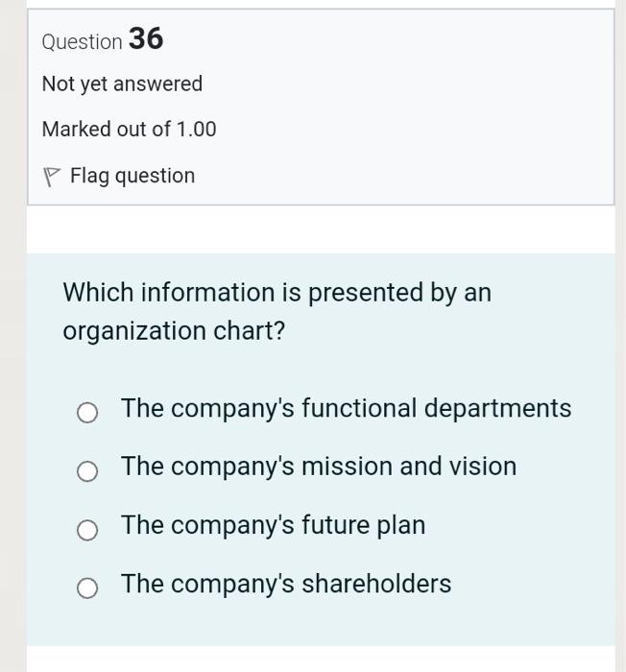Click the "Not yet answered" status text
The width and height of the screenshot is (626, 672).
122,84
